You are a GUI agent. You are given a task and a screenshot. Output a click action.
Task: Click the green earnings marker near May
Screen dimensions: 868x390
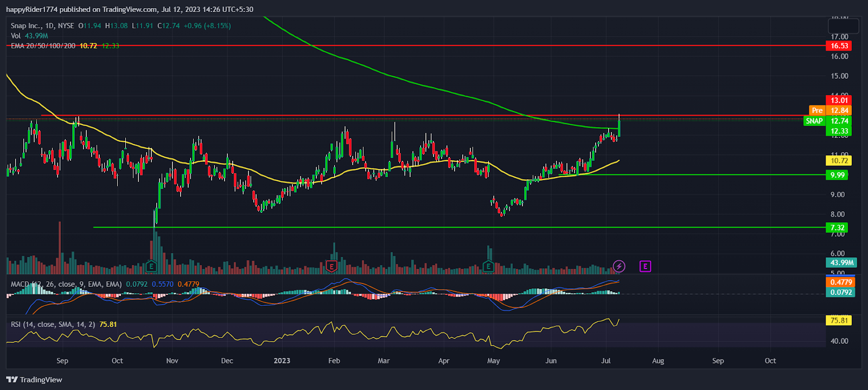click(x=488, y=266)
